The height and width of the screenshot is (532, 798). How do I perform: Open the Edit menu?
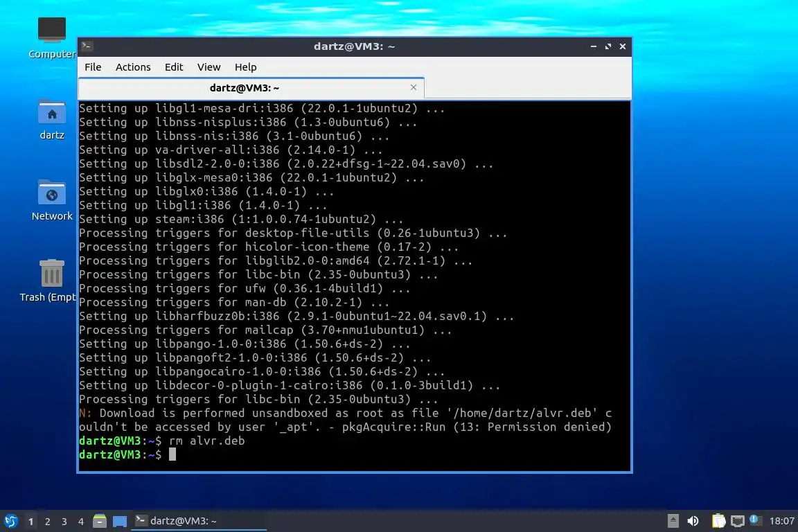[x=174, y=67]
